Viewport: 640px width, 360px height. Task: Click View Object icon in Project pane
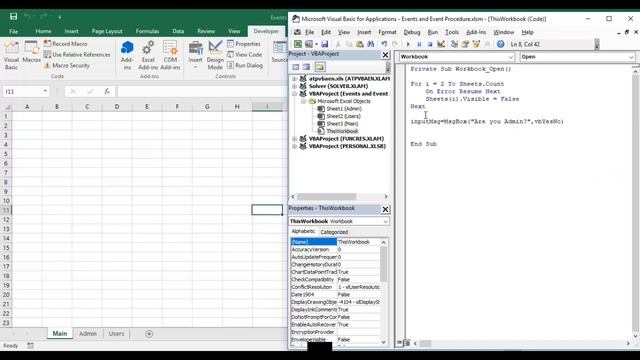(306, 67)
